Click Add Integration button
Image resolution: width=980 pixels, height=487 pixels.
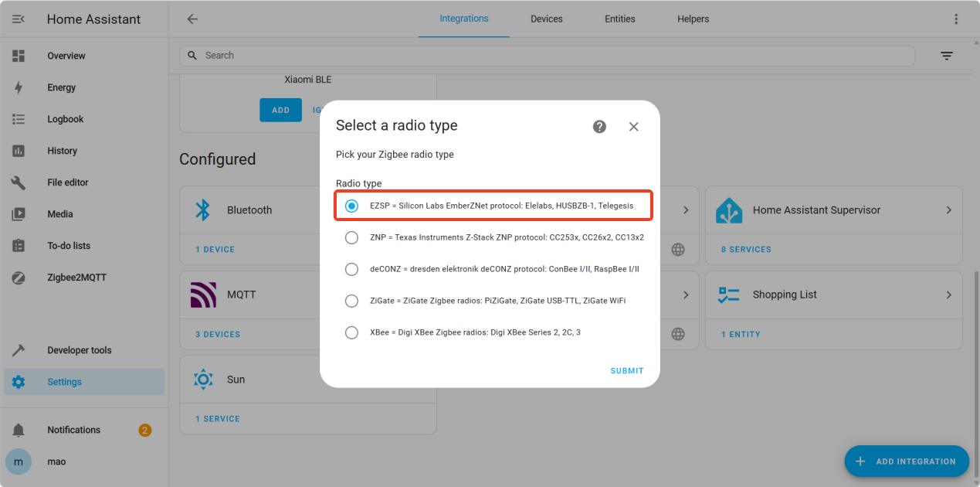tap(907, 461)
